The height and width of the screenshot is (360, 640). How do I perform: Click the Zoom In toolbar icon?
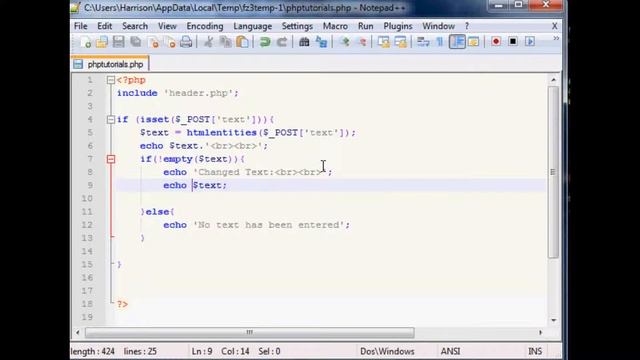pyautogui.click(x=344, y=42)
